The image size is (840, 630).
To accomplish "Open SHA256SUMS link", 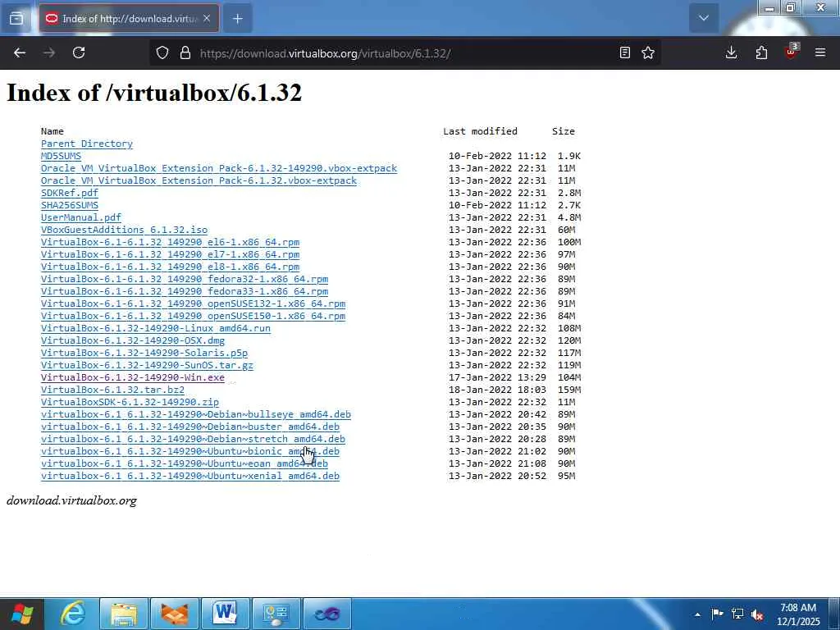I will 70,205.
